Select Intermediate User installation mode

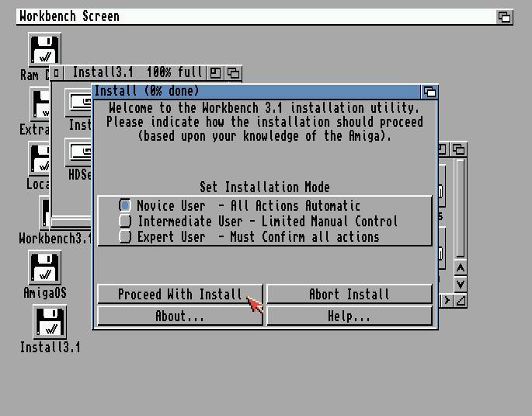[125, 222]
